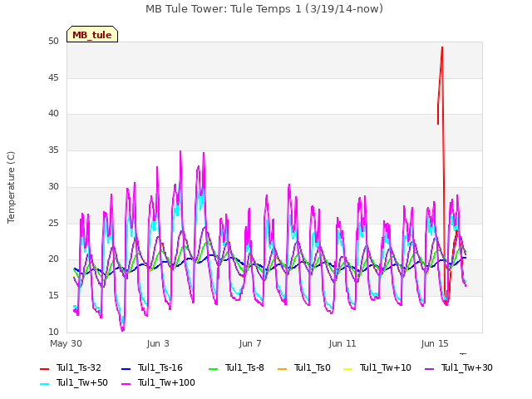This screenshot has height=399, width=532.
Task: Toggle the Tul1_Ts0 legend entry
Action: click(x=304, y=367)
